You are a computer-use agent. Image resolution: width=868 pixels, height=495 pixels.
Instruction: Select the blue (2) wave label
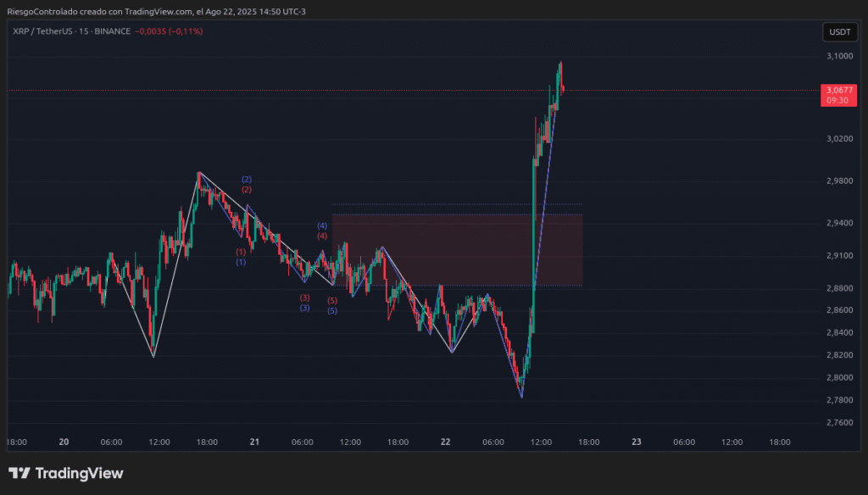[246, 180]
